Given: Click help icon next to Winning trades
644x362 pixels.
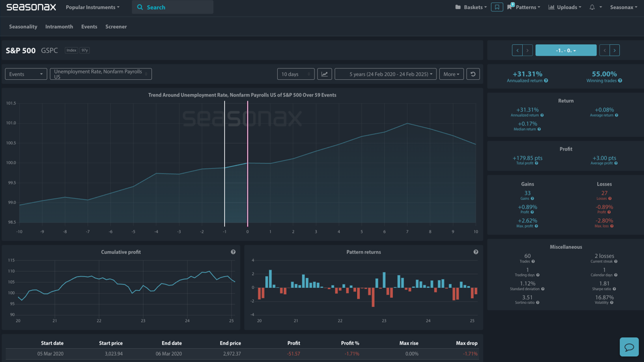Looking at the screenshot, I should point(620,81).
